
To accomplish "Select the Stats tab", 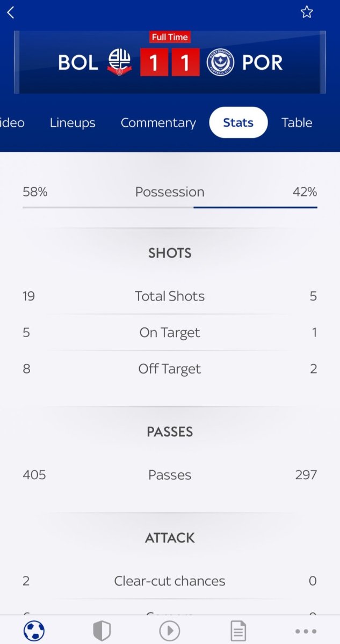I will (238, 122).
